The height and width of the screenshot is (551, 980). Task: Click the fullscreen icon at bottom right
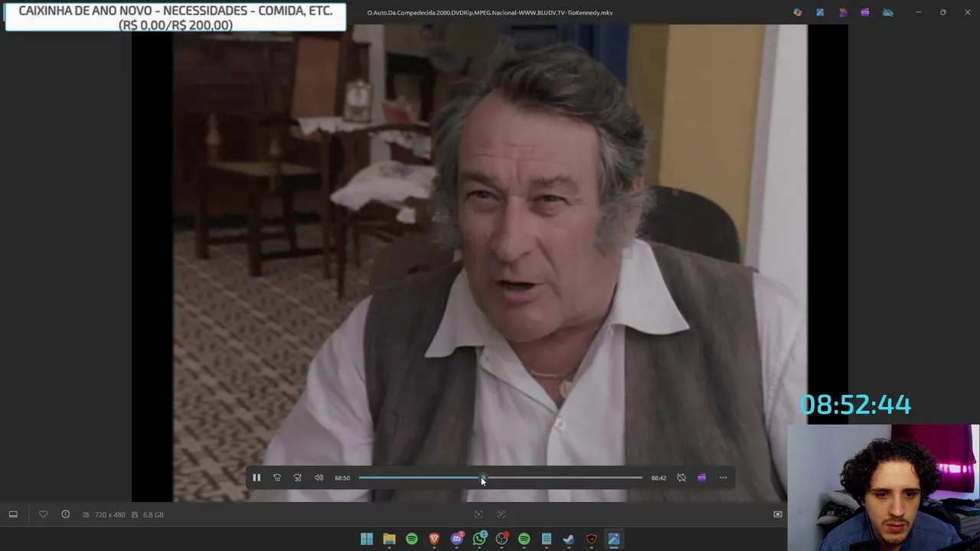[x=778, y=514]
